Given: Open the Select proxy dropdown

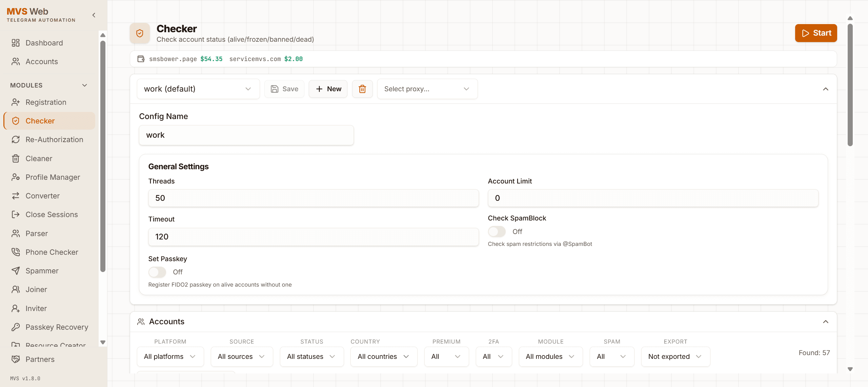Looking at the screenshot, I should pos(427,89).
